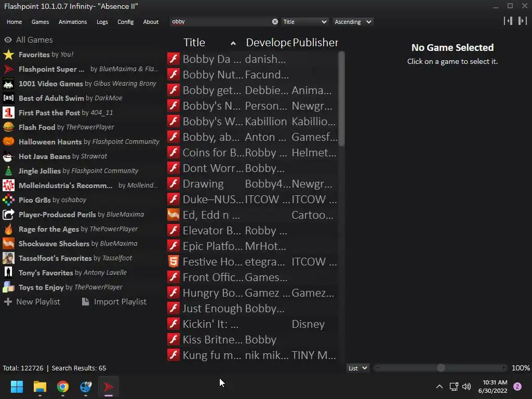Toggle the left sidebar with the top-right icon
532x399 pixels.
point(508,21)
